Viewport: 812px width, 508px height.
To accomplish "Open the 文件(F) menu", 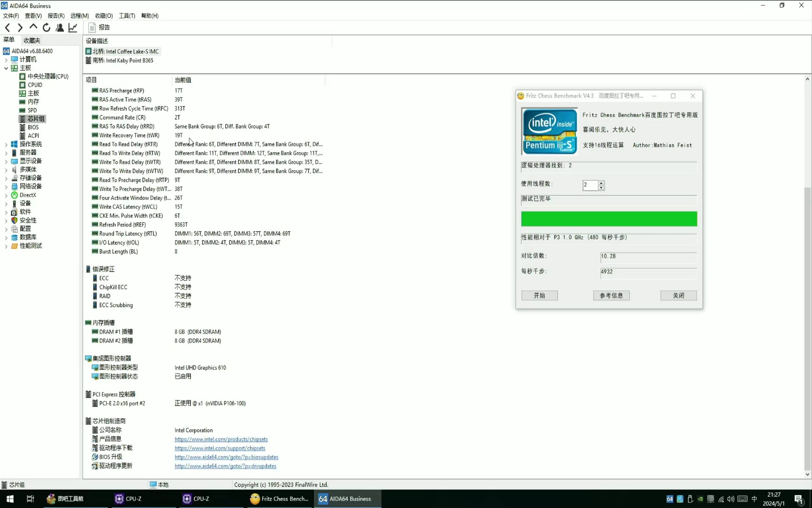I will point(11,16).
